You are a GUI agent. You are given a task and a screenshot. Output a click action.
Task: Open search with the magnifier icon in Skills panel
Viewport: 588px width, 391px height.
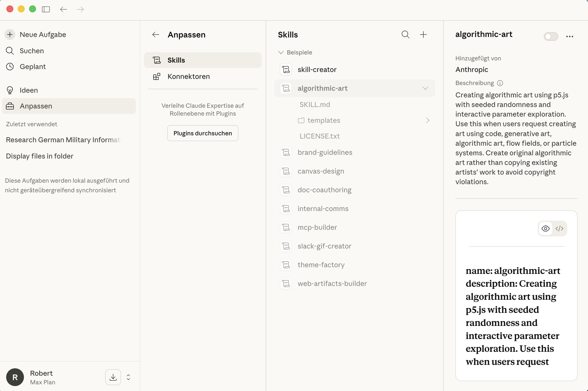(x=405, y=35)
